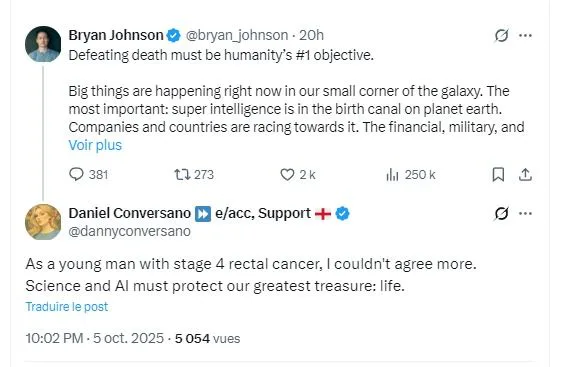The image size is (563, 367).
Task: Click Grok icon on Bryan Johnson's post
Action: (501, 36)
